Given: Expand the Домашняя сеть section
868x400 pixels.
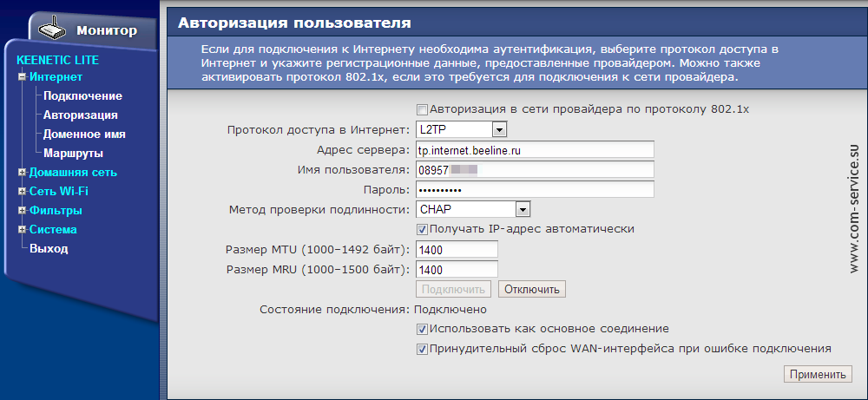Looking at the screenshot, I should point(23,173).
